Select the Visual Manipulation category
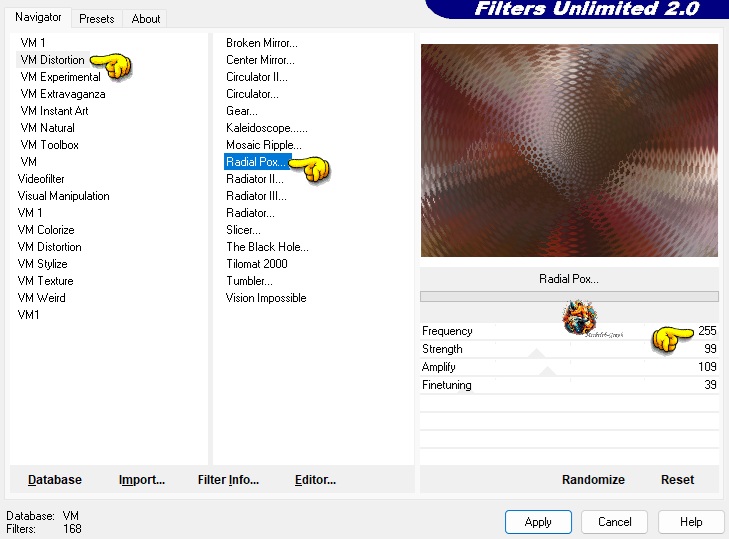Image resolution: width=729 pixels, height=539 pixels. click(63, 196)
